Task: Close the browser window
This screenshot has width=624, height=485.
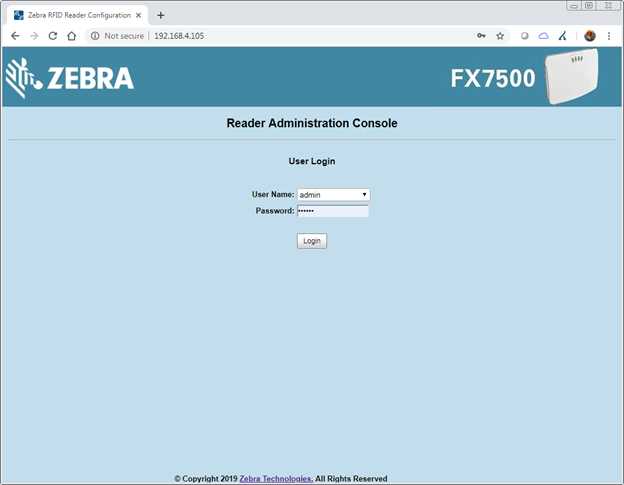Action: (x=608, y=6)
